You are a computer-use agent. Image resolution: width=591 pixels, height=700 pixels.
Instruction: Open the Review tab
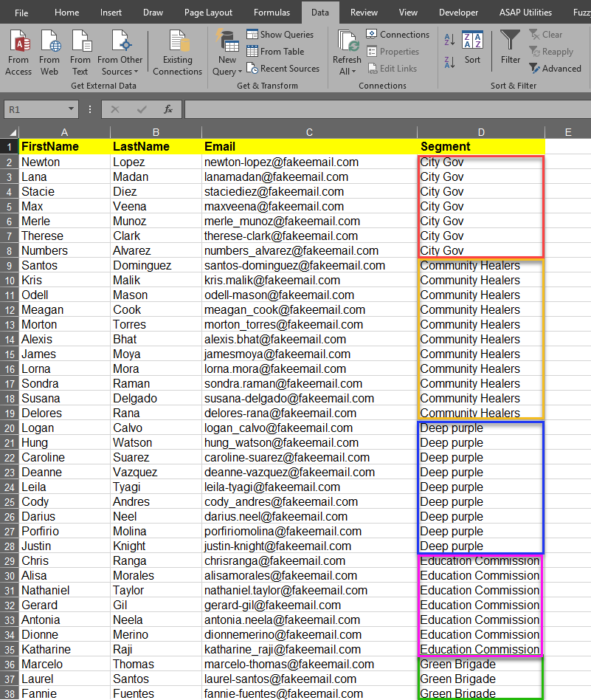pos(364,13)
